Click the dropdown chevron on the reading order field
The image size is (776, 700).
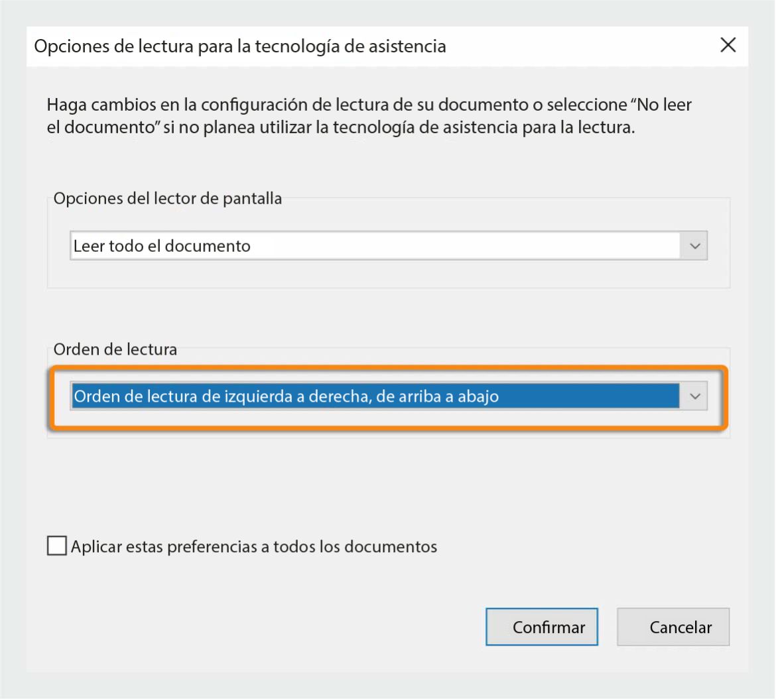pyautogui.click(x=694, y=396)
